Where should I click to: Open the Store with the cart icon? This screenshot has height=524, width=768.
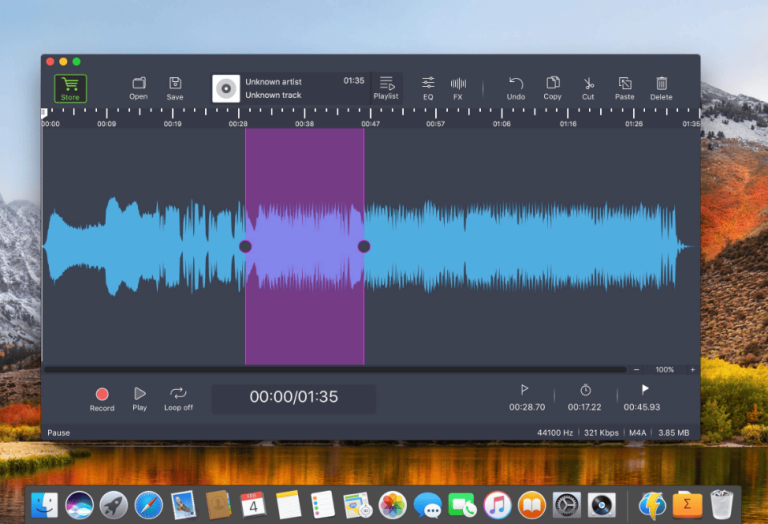70,88
